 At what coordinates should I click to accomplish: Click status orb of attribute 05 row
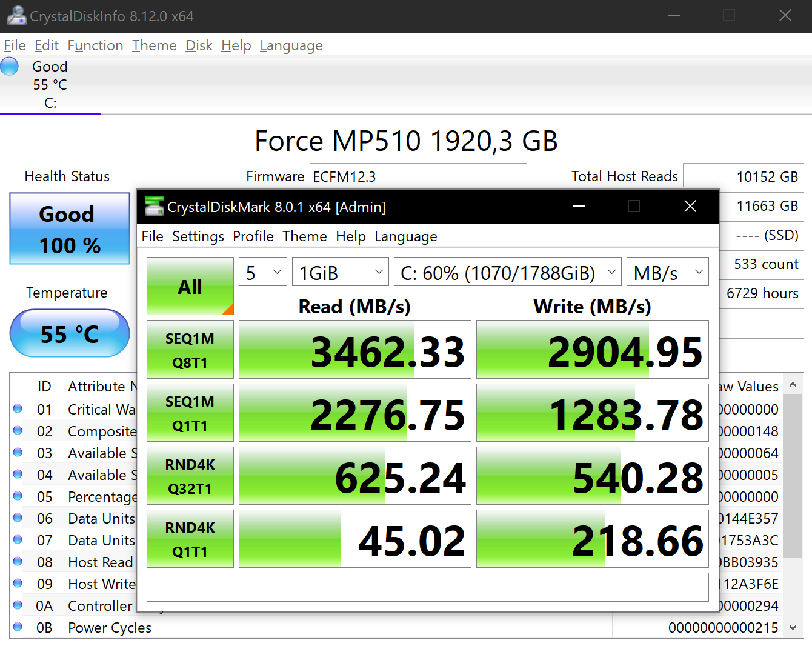18,496
